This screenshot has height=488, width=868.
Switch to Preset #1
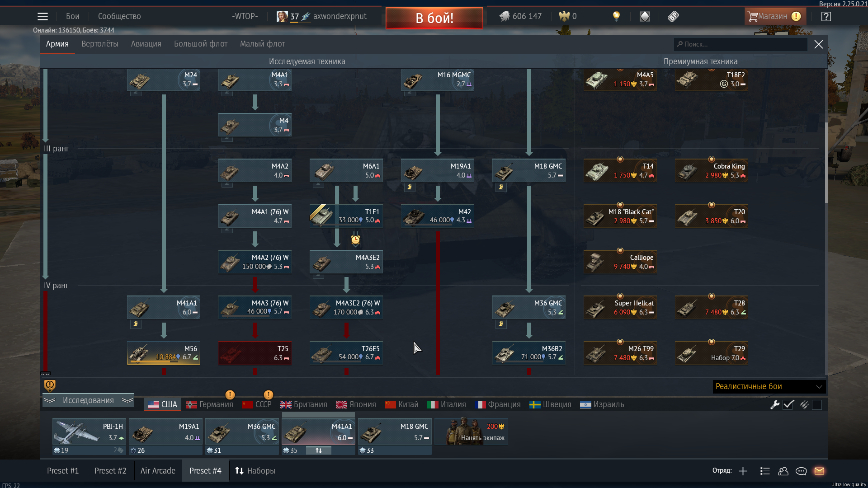coord(63,471)
